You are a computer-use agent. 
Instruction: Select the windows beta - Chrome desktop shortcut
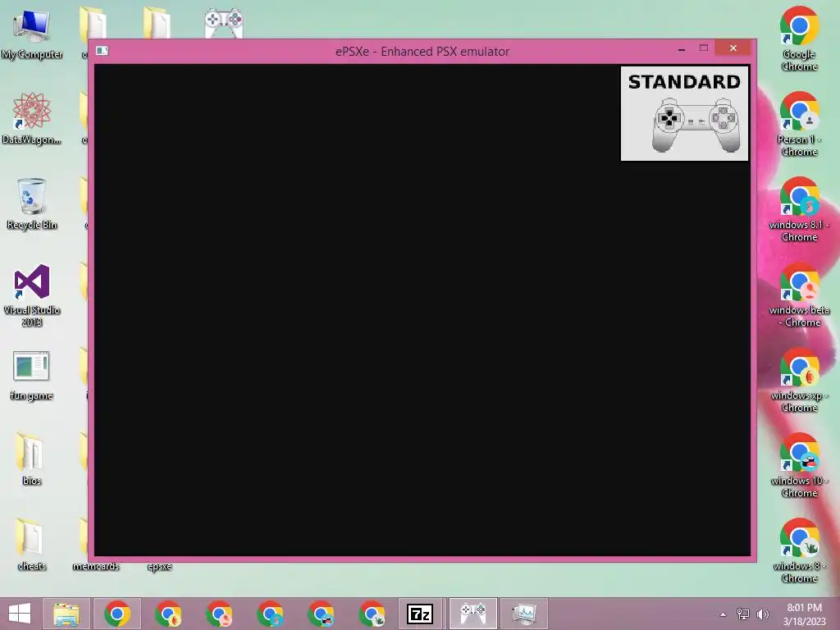point(799,294)
